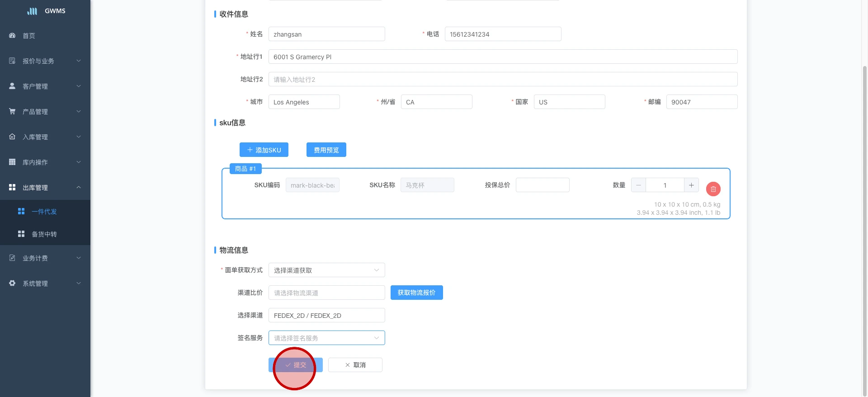Click the 业务计费 edit icon
Viewport: 868px width, 397px height.
tap(12, 258)
